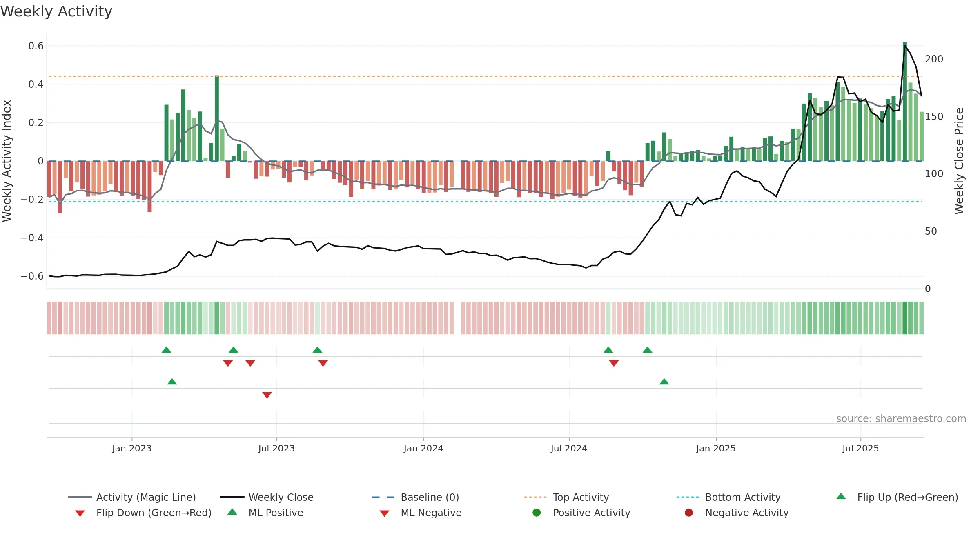The image size is (980, 551).
Task: Click the Jul 2024 axis label
Action: [569, 448]
